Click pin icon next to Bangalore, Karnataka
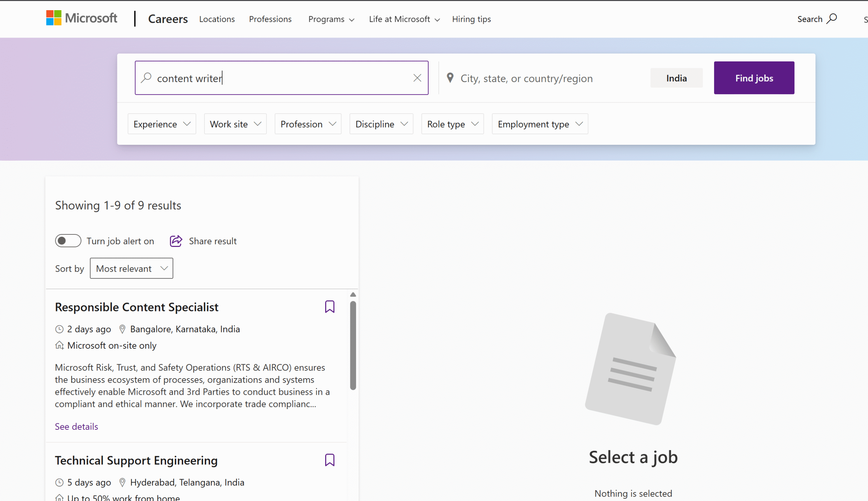Viewport: 868px width, 501px height. click(122, 329)
